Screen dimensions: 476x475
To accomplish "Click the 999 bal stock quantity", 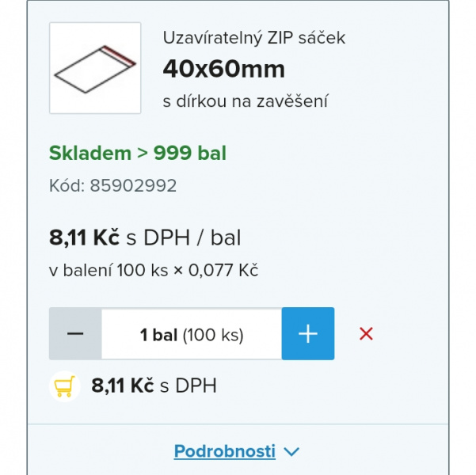I will [190, 153].
